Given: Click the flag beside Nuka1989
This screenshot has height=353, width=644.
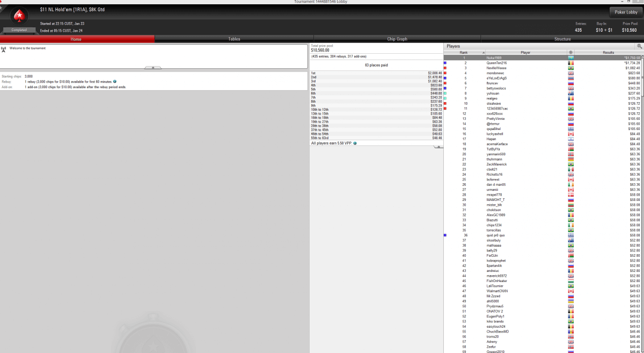Looking at the screenshot, I should [x=570, y=58].
